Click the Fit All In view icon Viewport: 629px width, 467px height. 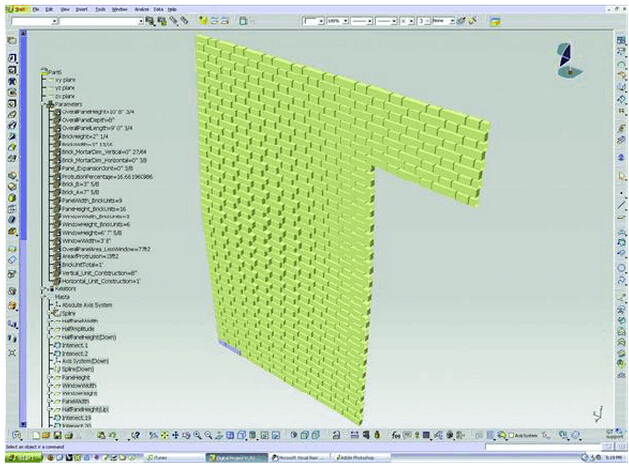pyautogui.click(x=162, y=435)
